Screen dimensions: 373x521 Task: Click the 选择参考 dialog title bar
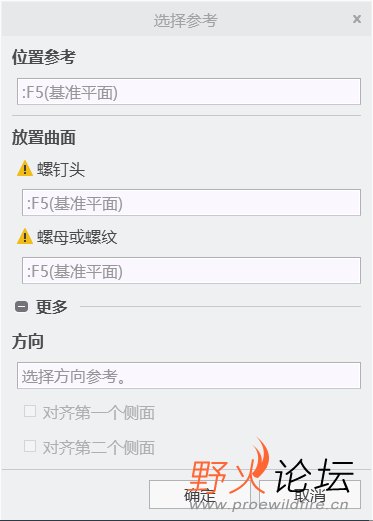click(x=185, y=19)
